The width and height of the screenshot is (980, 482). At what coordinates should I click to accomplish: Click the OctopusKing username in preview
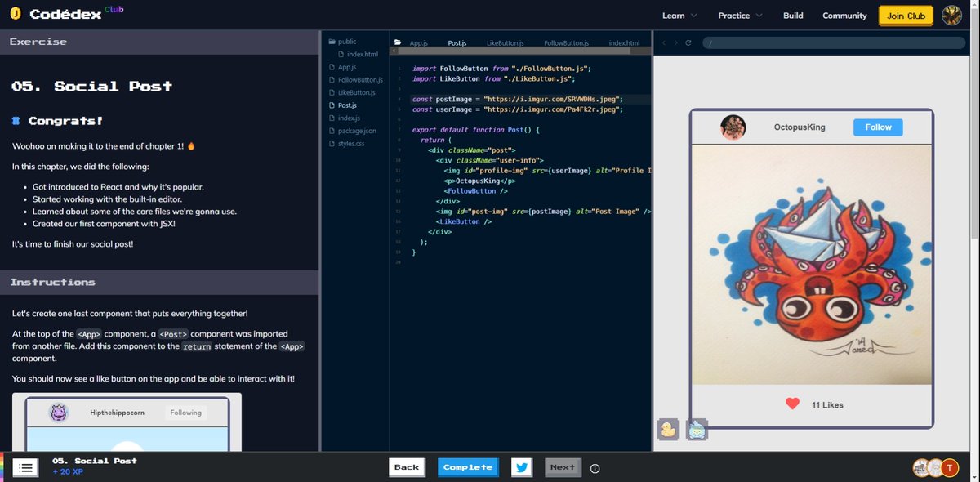click(800, 127)
